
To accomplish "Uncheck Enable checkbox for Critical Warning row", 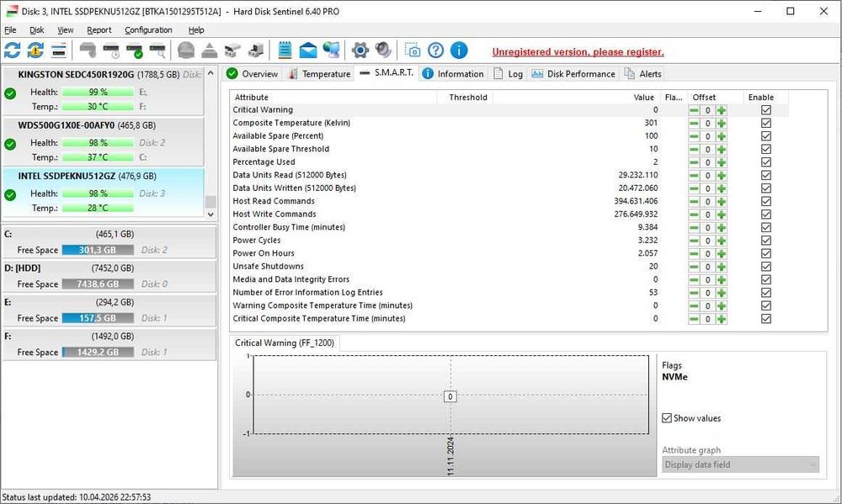I will click(766, 110).
